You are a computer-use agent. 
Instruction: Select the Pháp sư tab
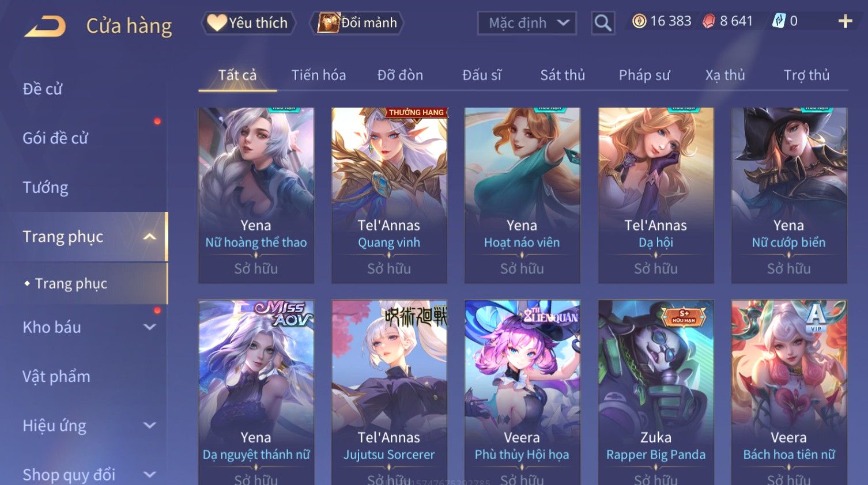tap(644, 75)
